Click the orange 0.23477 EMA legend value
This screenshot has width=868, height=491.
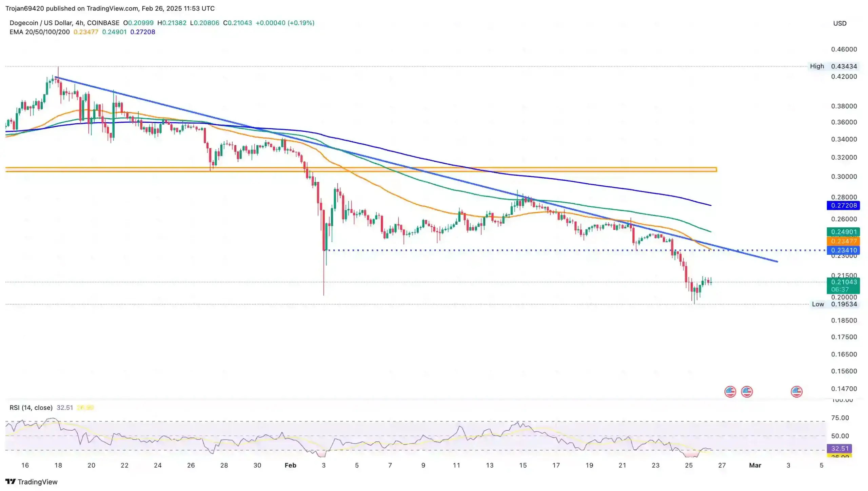tap(86, 32)
